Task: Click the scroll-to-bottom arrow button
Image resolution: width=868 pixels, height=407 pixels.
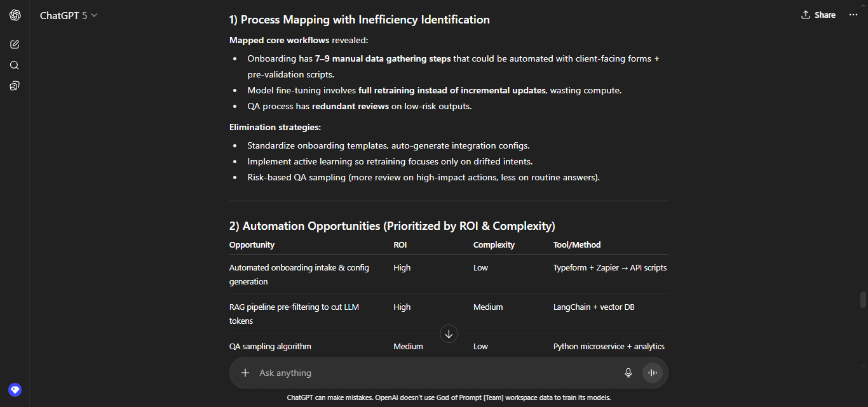Action: pos(449,333)
